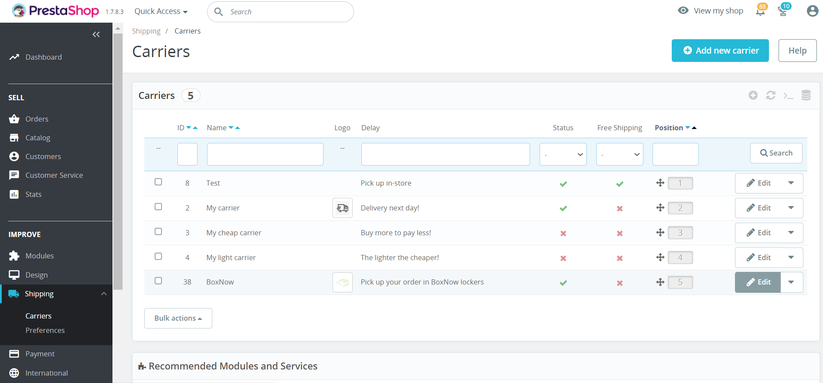Open the Orders menu in the sidebar
Viewport: 823px width, 383px height.
[x=37, y=119]
